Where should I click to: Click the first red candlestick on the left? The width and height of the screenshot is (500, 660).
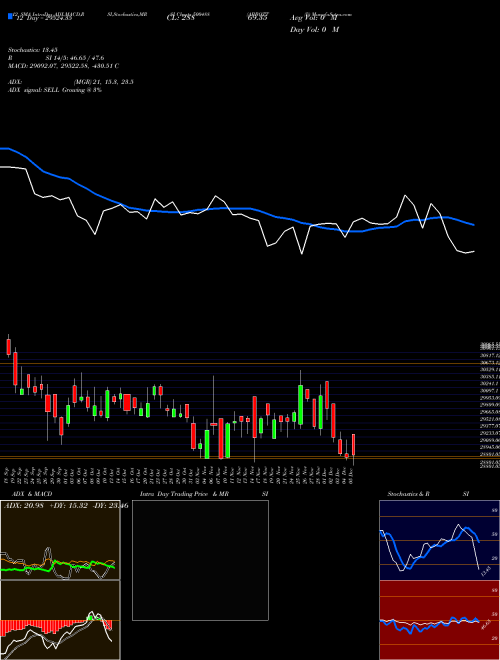[8, 346]
